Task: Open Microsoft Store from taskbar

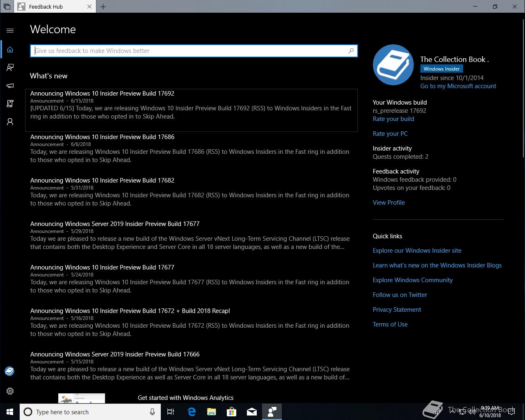Action: [x=232, y=412]
